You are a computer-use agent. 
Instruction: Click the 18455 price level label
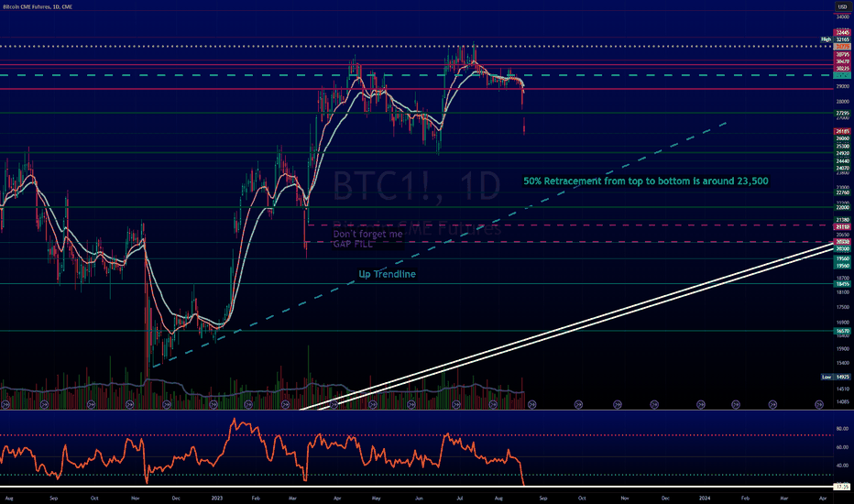coord(843,284)
